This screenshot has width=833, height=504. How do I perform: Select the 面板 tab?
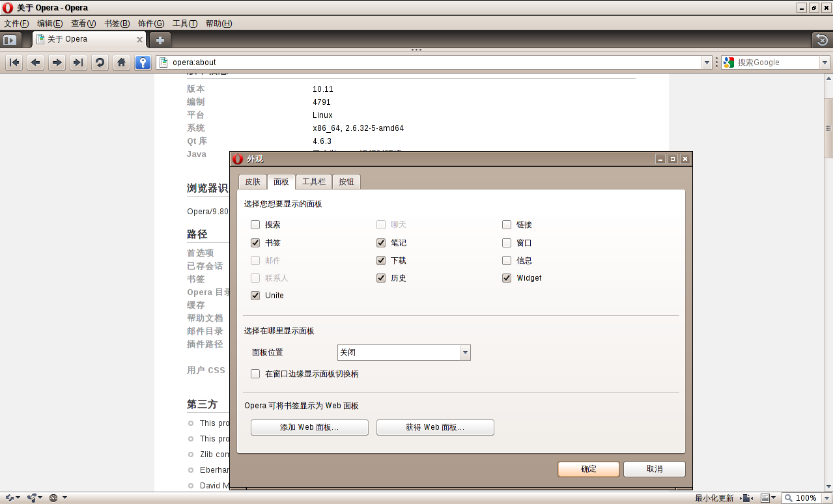coord(281,182)
